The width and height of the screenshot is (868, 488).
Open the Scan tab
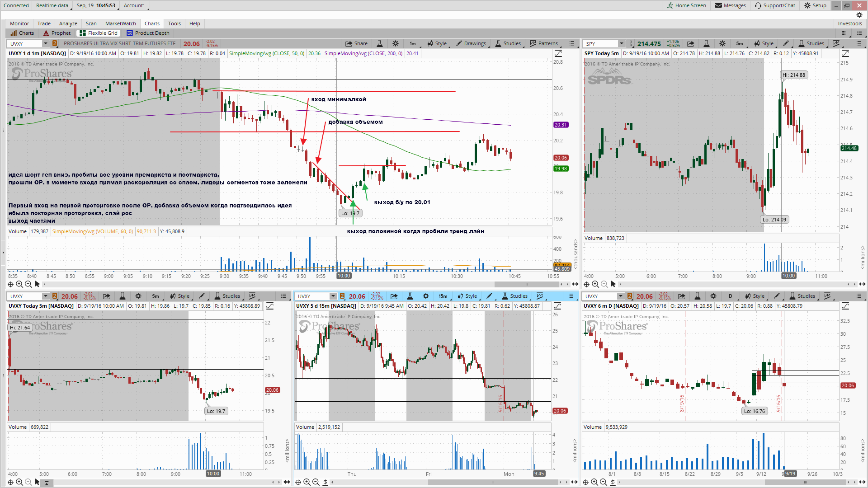91,23
